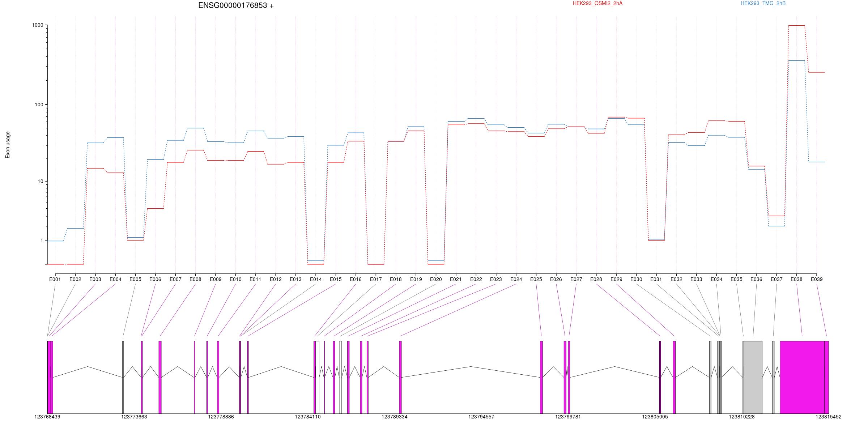The image size is (868, 434).
Task: Click exon label E014
Action: pos(316,279)
